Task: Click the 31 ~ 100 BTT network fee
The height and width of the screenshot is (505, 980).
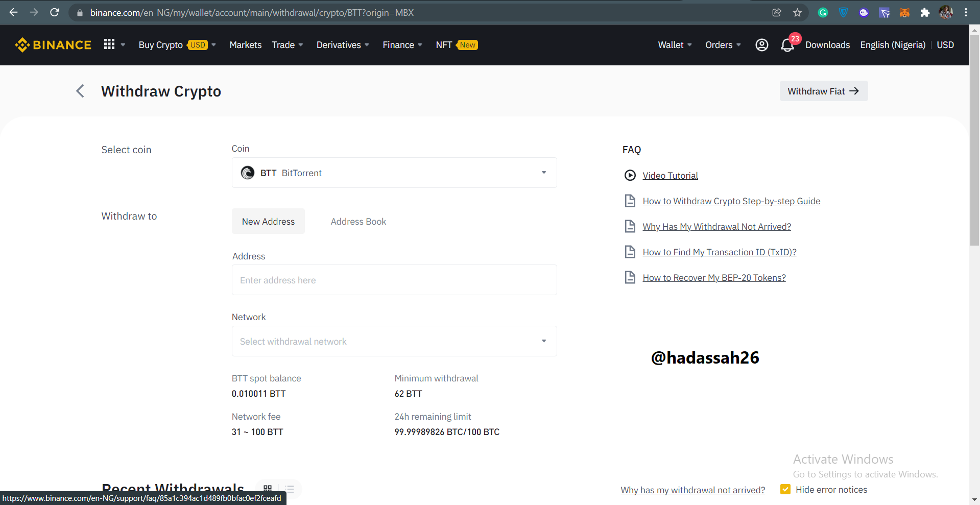Action: tap(257, 431)
